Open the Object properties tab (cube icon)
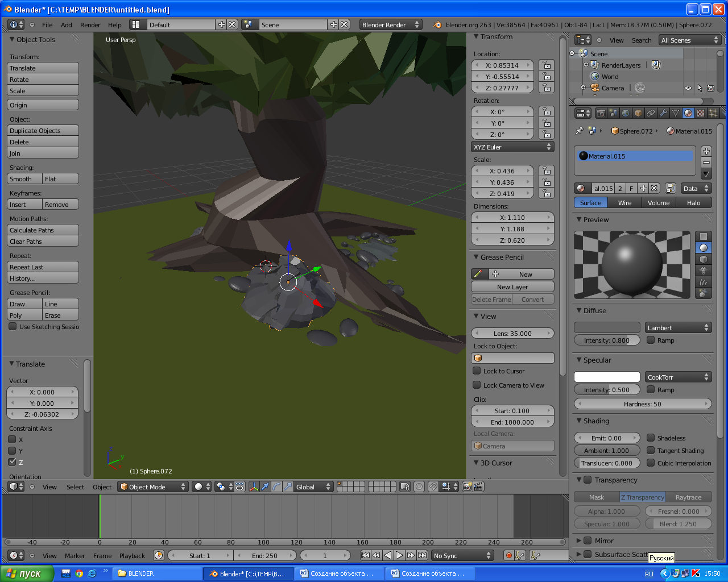Screen dimensions: 728x582 (638, 113)
